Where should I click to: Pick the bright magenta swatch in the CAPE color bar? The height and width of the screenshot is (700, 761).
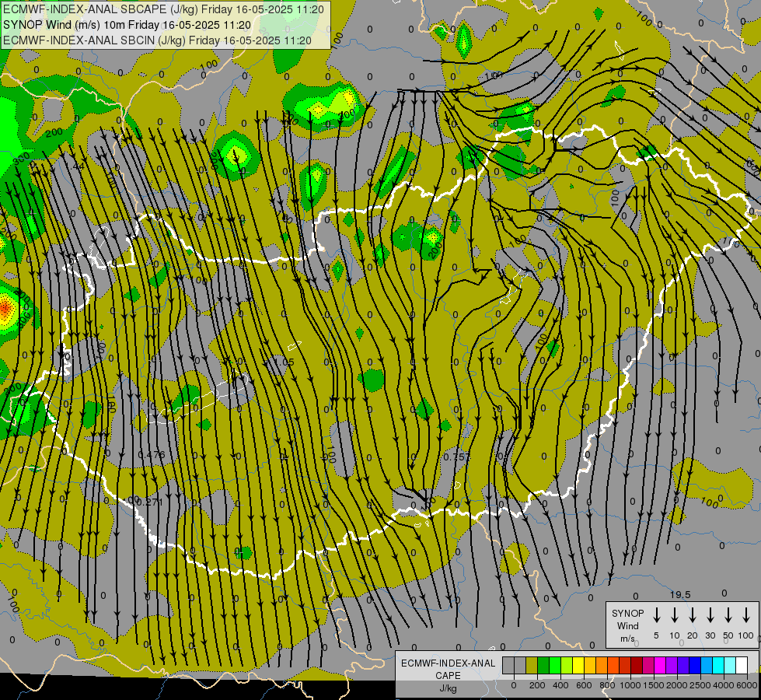pyautogui.click(x=660, y=665)
